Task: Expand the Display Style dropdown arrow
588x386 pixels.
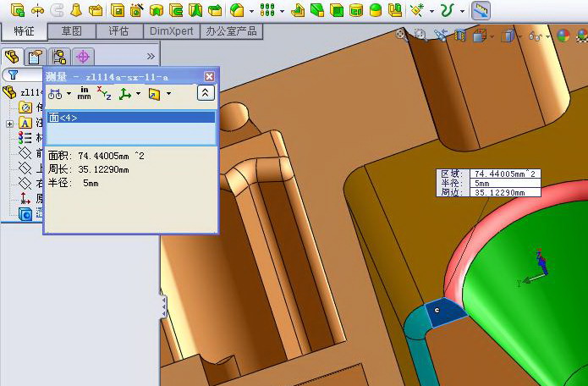Action: click(519, 36)
